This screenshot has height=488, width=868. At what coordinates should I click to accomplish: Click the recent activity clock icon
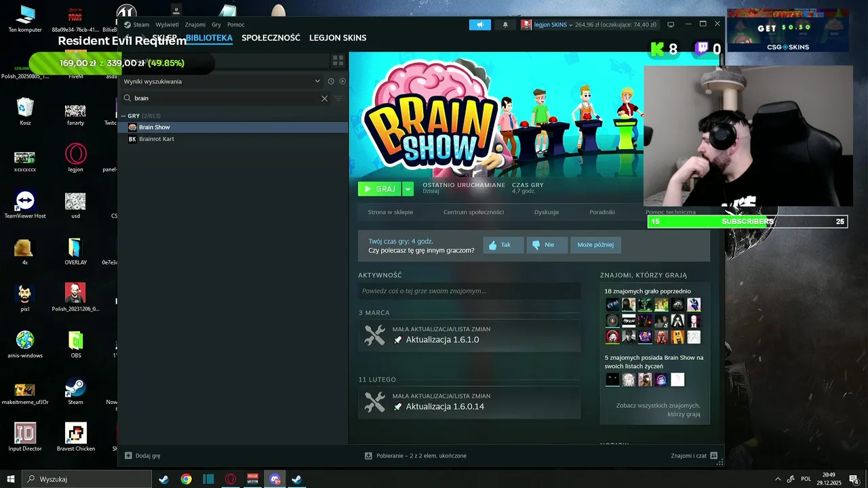click(x=331, y=81)
